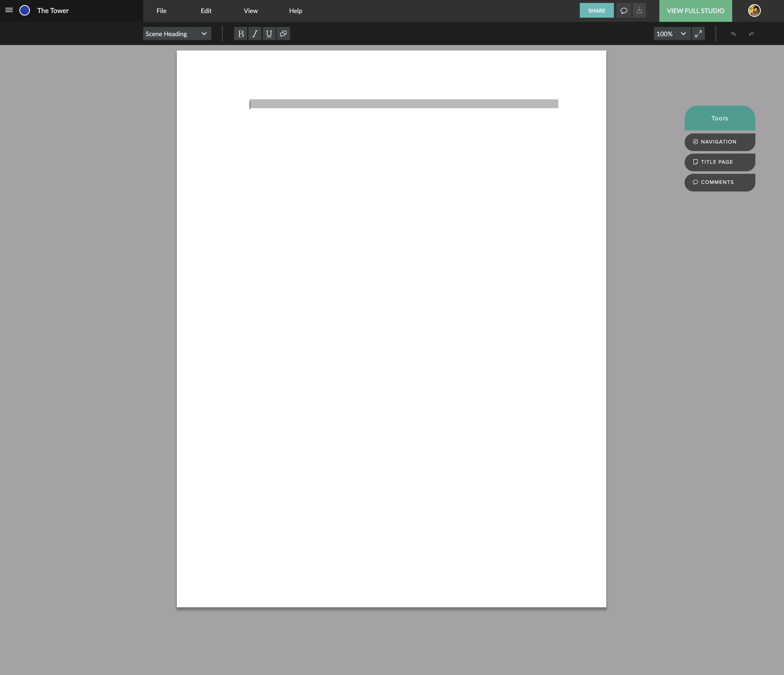Click the redo arrow icon

(x=751, y=34)
